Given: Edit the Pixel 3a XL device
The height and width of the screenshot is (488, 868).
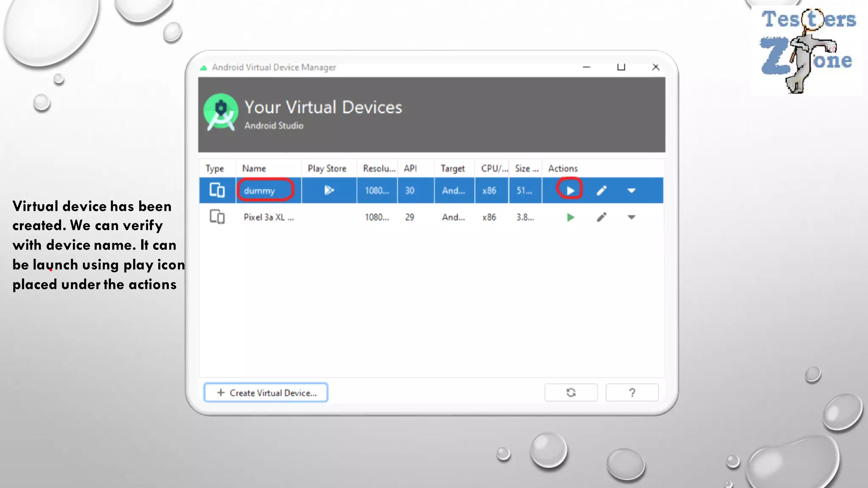Looking at the screenshot, I should (x=601, y=217).
